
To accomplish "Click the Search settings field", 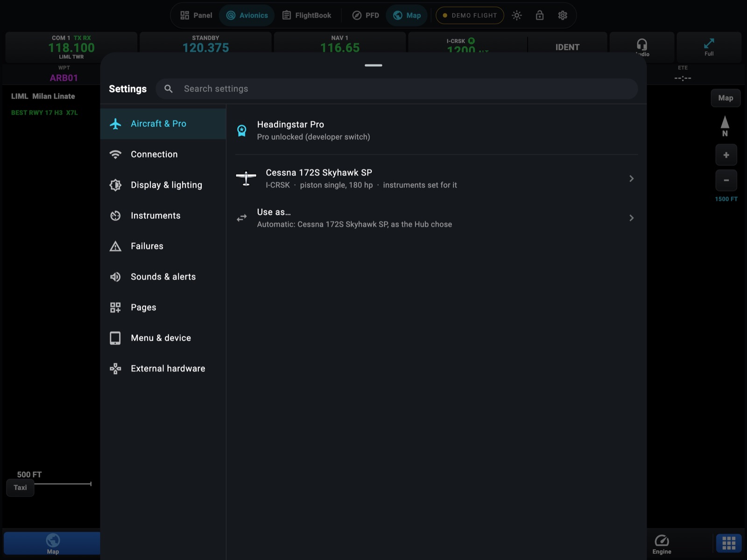I will coord(397,89).
